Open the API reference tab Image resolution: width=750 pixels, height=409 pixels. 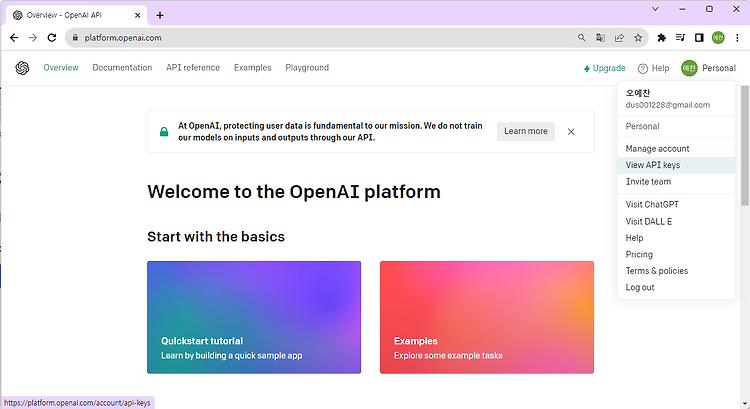(x=193, y=67)
